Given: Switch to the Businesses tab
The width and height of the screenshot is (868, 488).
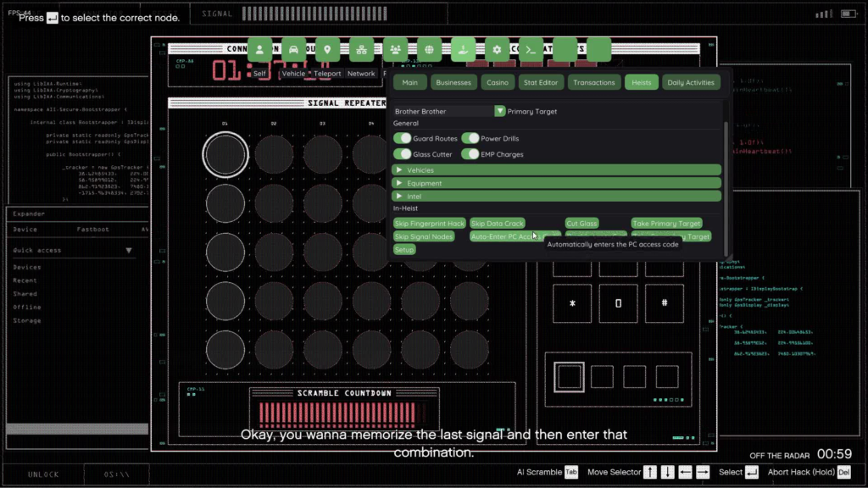Looking at the screenshot, I should (x=453, y=82).
